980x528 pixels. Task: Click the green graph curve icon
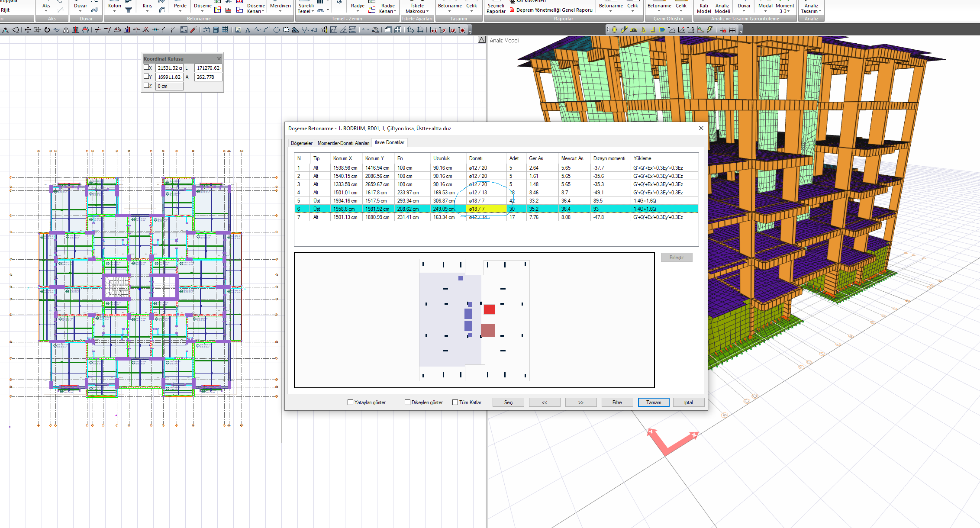700,30
